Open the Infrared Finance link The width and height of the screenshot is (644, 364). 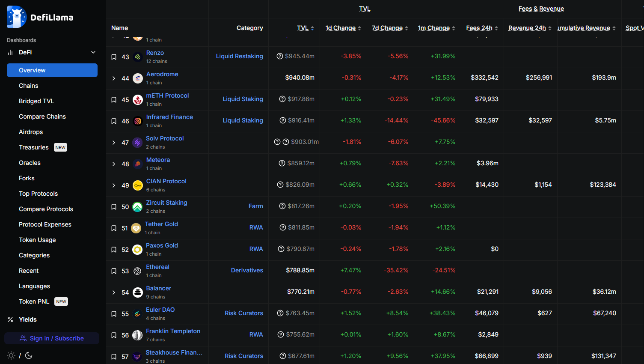[x=169, y=117]
